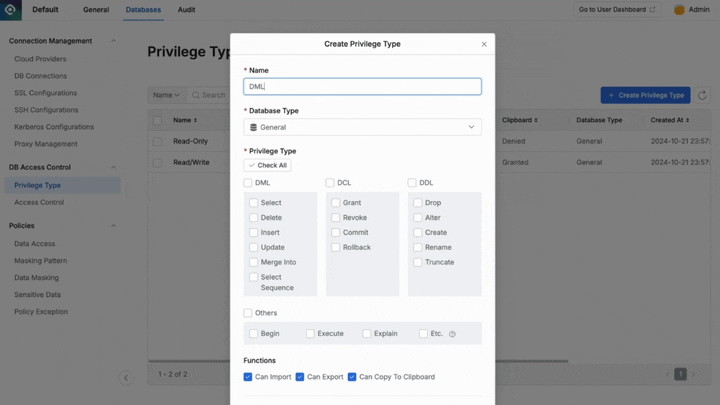Check the Merge Into checkbox

(253, 262)
